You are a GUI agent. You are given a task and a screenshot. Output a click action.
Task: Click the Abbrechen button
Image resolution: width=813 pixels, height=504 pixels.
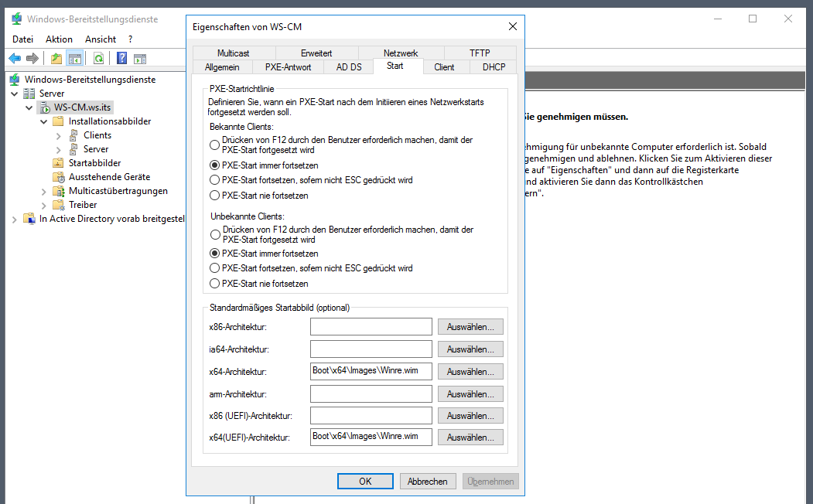click(428, 482)
